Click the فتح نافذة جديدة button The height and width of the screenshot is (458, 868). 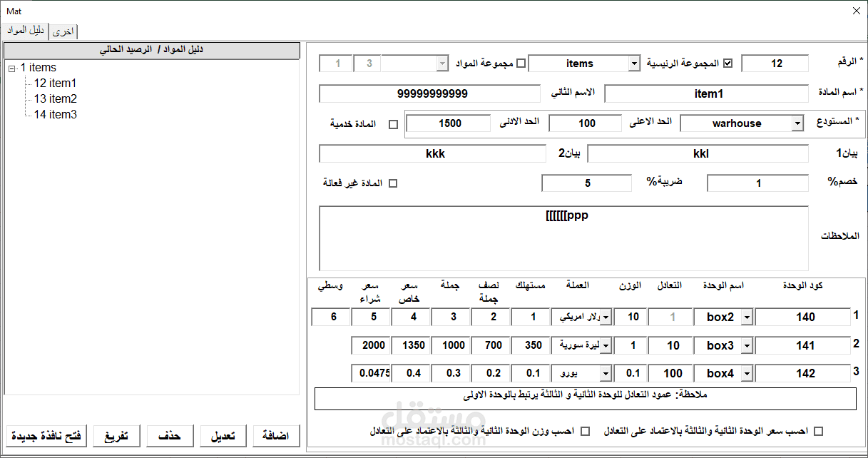[46, 436]
